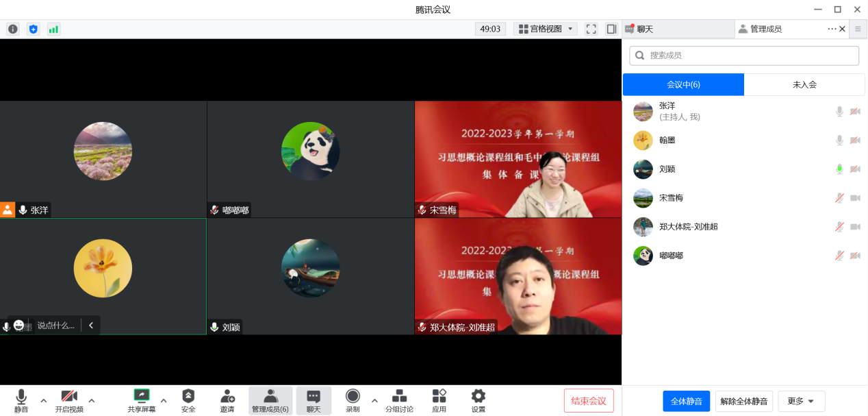Toggle 刘颖's camera in member list

click(x=855, y=169)
